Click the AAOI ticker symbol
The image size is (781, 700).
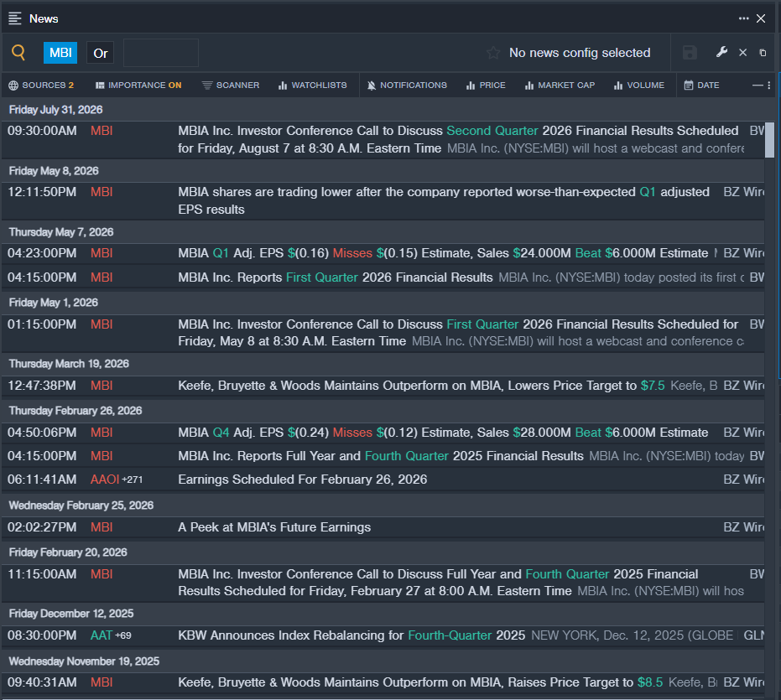105,480
